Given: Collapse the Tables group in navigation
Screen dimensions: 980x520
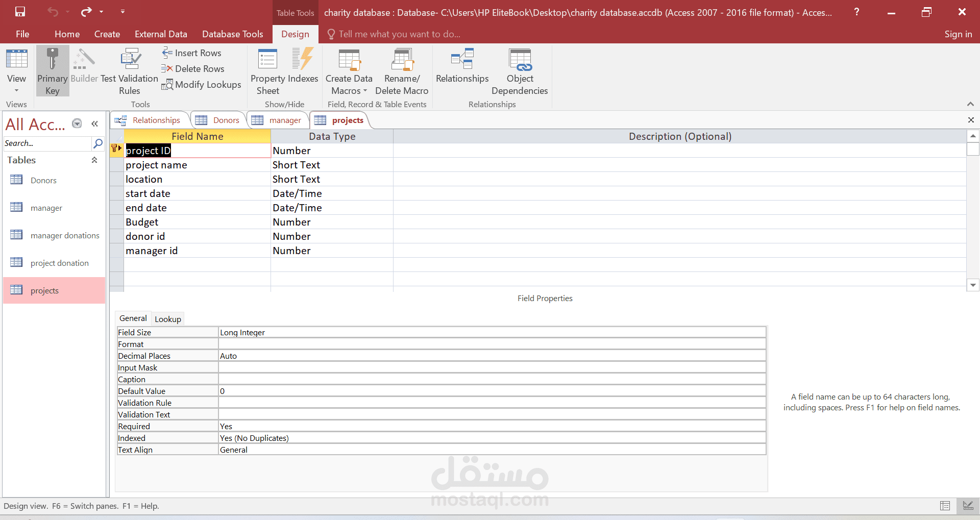Looking at the screenshot, I should point(94,160).
